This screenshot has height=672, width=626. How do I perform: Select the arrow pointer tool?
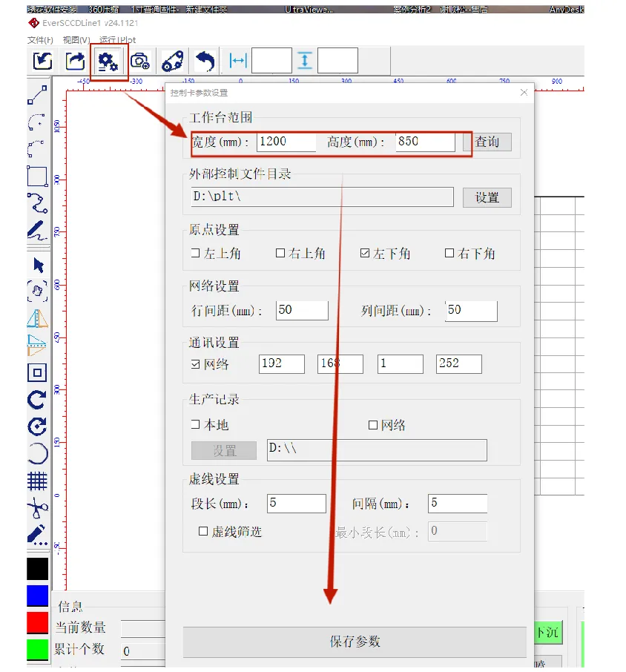pyautogui.click(x=38, y=266)
